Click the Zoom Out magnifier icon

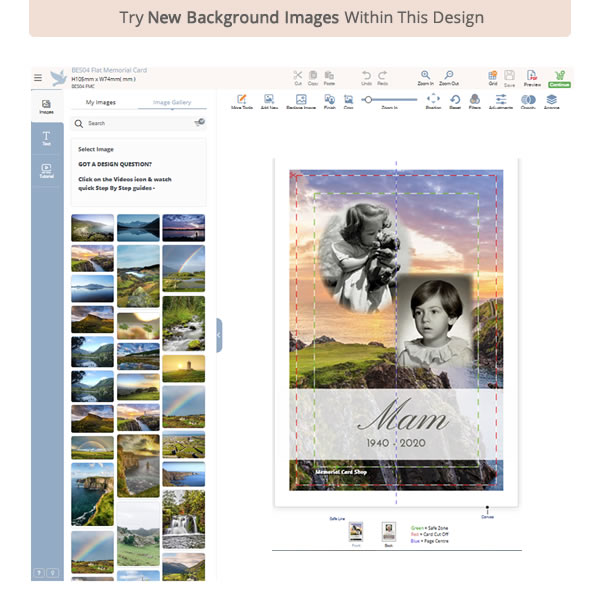pos(449,76)
